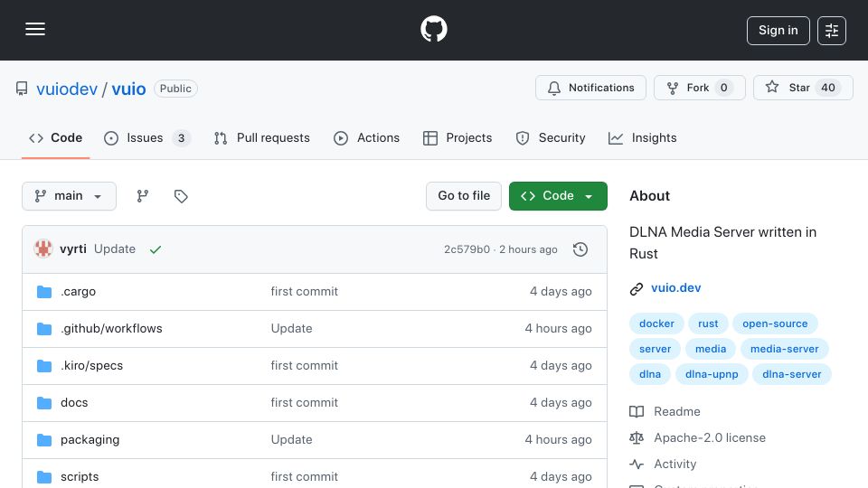Select the dlna topic tag
This screenshot has width=868, height=488.
(650, 374)
